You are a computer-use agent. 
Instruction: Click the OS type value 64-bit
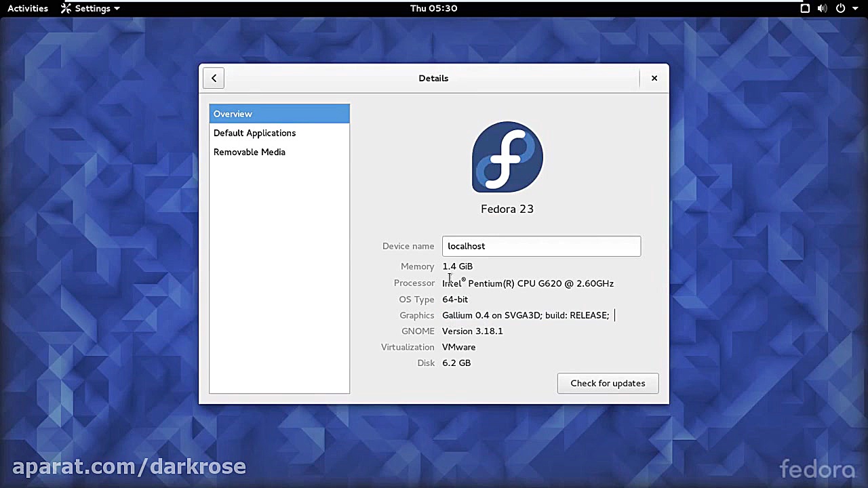coord(455,299)
